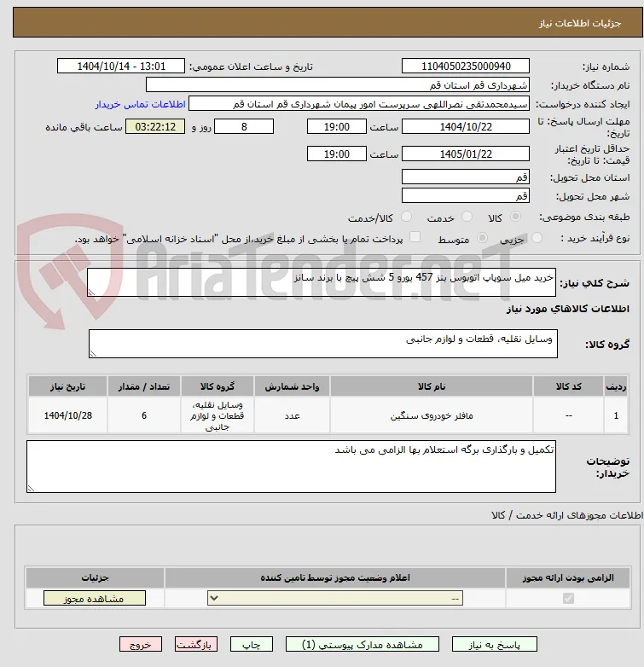Click the ایجاد کننده درخواست field
The height and width of the screenshot is (667, 644).
(359, 103)
